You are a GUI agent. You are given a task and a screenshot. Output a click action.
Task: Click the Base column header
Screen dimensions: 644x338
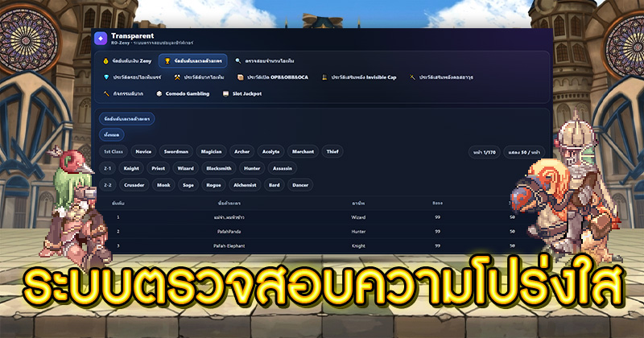(437, 204)
